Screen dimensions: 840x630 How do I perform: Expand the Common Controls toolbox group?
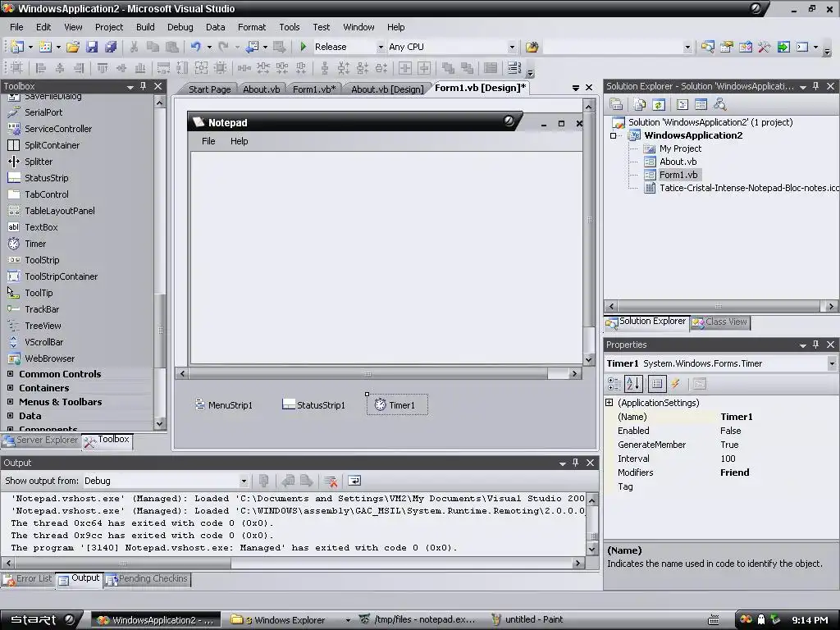[x=10, y=374]
